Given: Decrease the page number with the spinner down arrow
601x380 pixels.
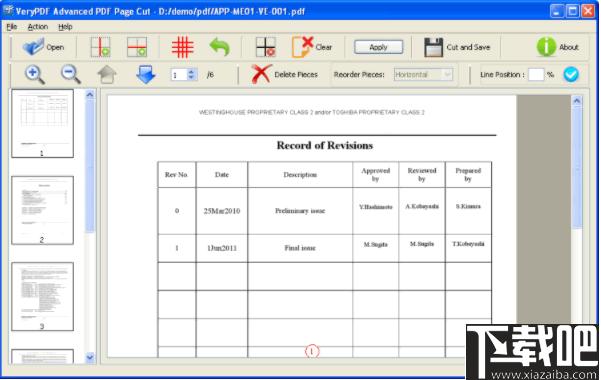Looking at the screenshot, I should tap(192, 77).
